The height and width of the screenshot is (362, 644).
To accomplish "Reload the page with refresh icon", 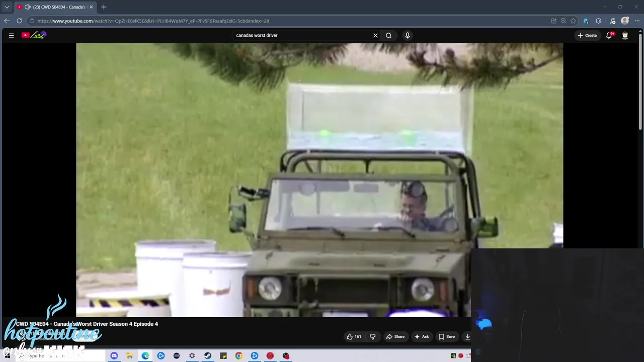I will coord(19,21).
